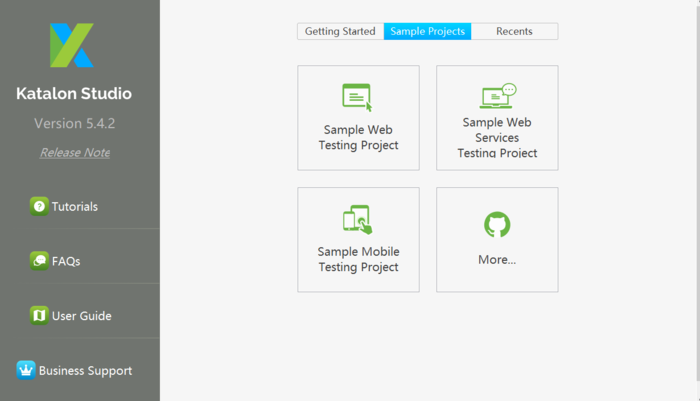
Task: Open the Recents tab
Action: click(x=514, y=31)
